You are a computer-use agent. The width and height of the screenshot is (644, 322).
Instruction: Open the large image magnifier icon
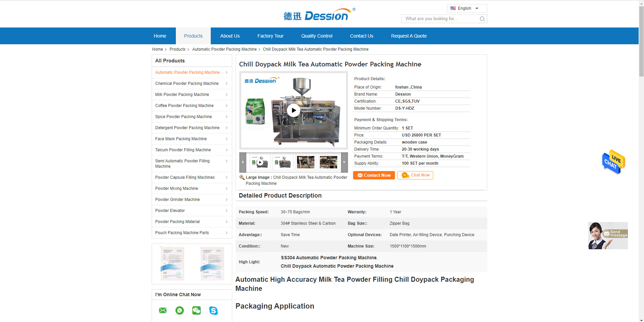pos(242,177)
